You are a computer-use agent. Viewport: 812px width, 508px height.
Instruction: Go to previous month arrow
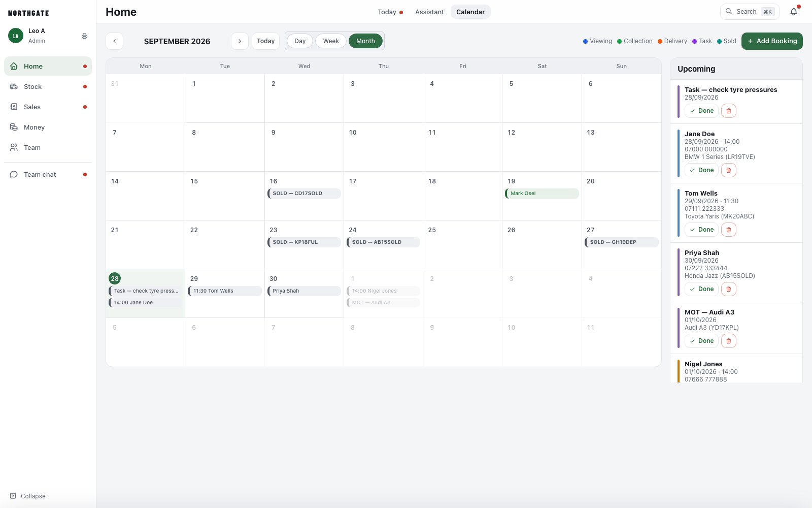115,41
